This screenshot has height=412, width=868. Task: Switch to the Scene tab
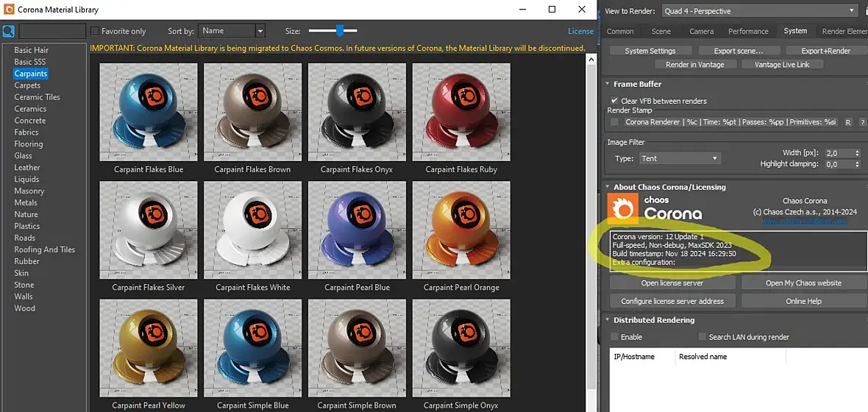(x=661, y=32)
